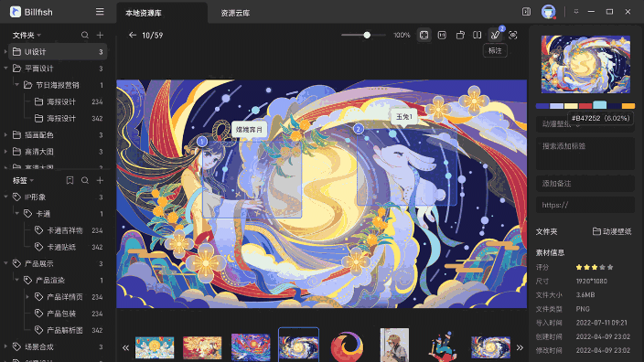Select annotation marker number 2
Screen dimensions: 644x362
tap(359, 129)
